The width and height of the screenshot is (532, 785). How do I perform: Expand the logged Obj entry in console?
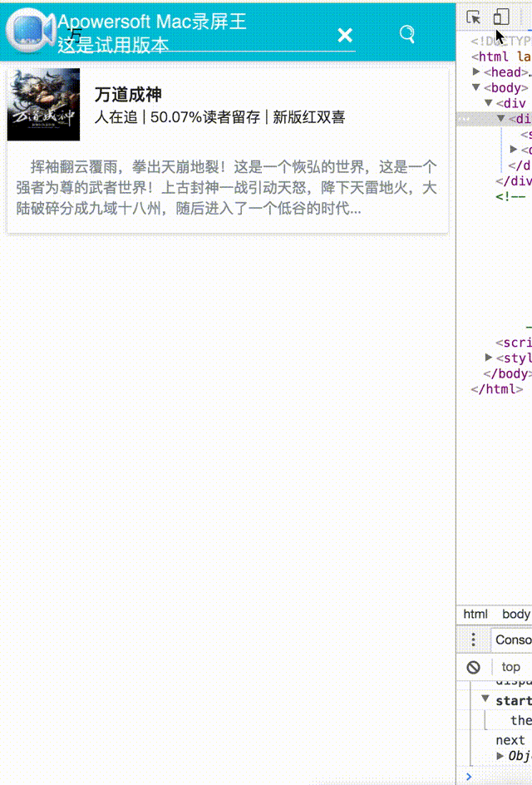pyautogui.click(x=500, y=756)
